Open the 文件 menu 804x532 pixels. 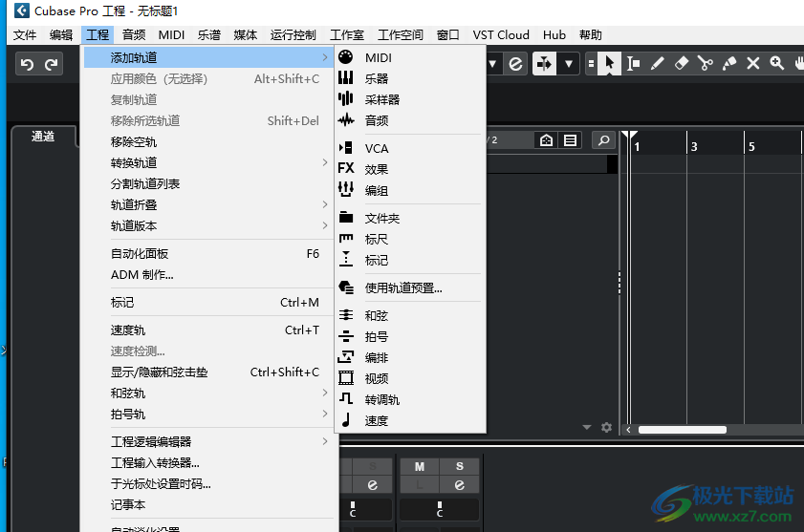[x=25, y=34]
